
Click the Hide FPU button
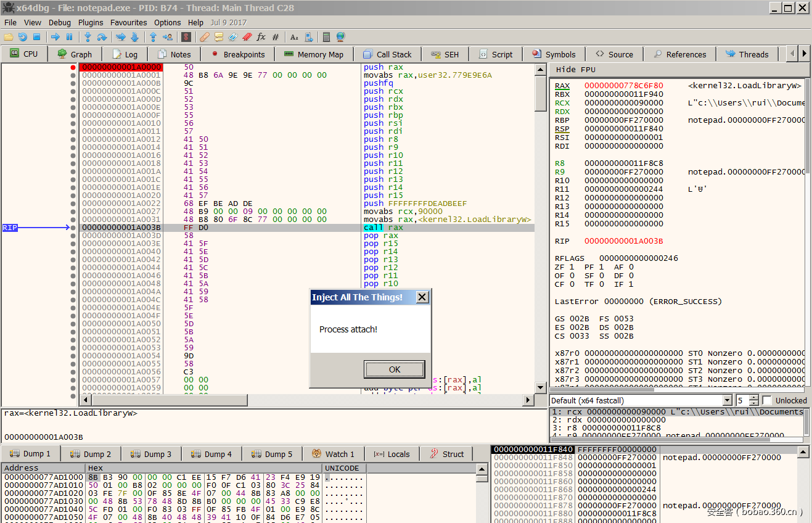pos(575,70)
